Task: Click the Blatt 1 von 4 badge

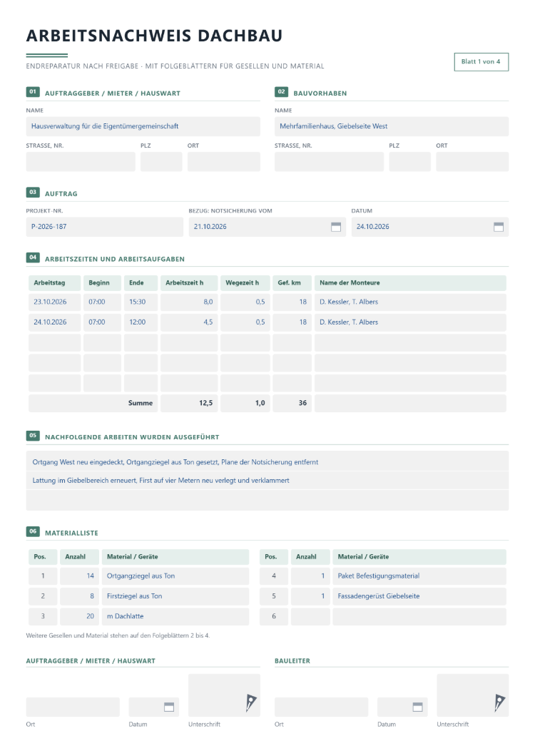Action: (481, 62)
